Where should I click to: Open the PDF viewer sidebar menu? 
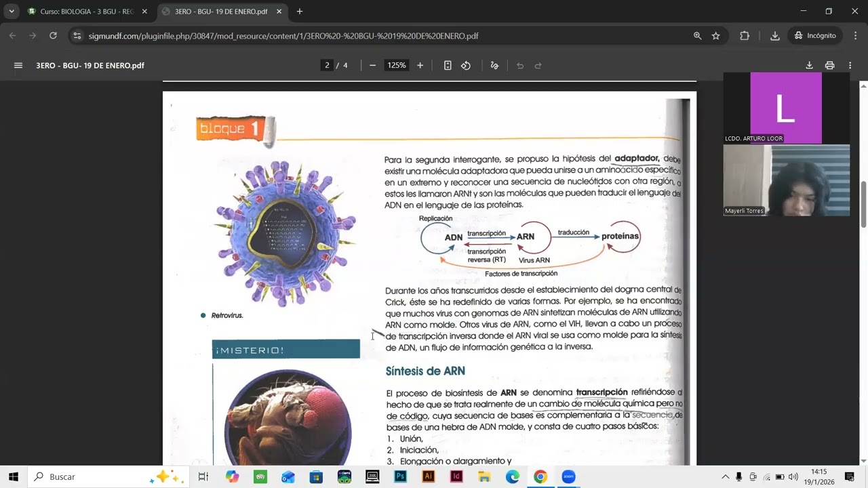pyautogui.click(x=18, y=66)
